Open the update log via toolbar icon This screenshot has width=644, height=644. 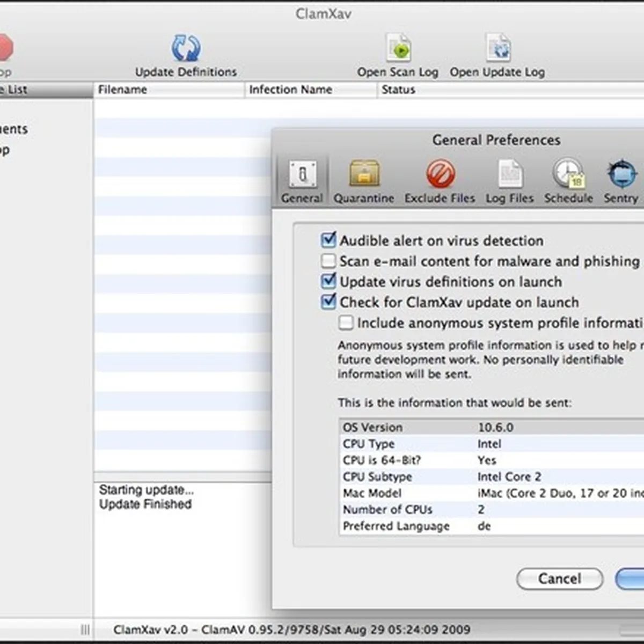coord(498,48)
